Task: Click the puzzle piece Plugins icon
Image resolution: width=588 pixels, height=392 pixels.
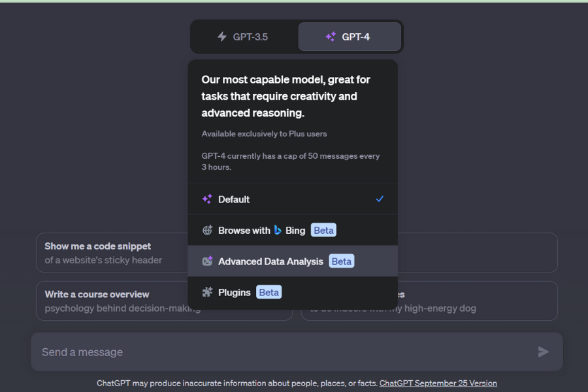Action: (x=207, y=292)
